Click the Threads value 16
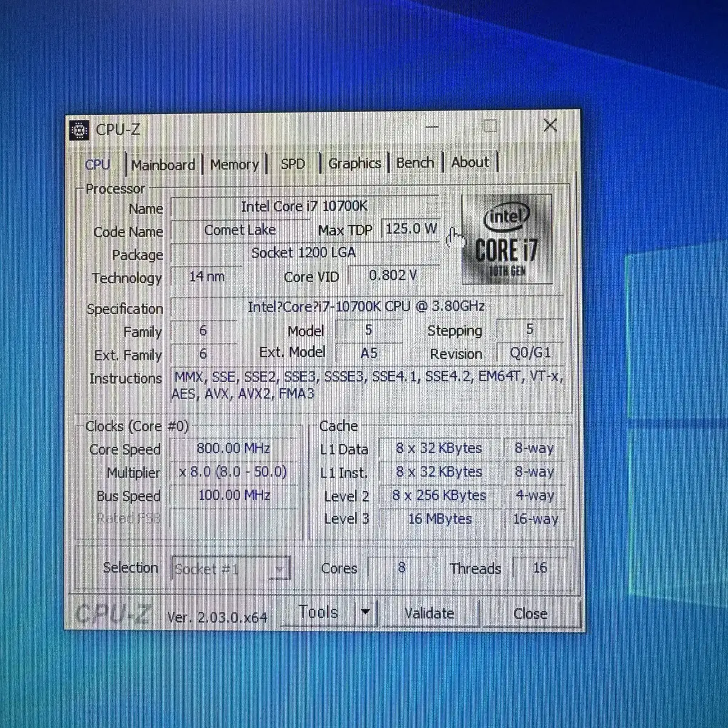728x728 pixels. coord(540,568)
